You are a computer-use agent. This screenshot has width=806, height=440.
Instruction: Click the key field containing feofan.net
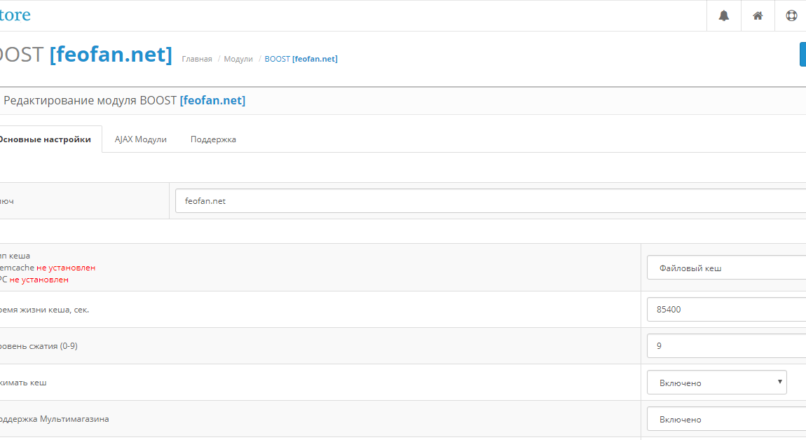tap(490, 201)
